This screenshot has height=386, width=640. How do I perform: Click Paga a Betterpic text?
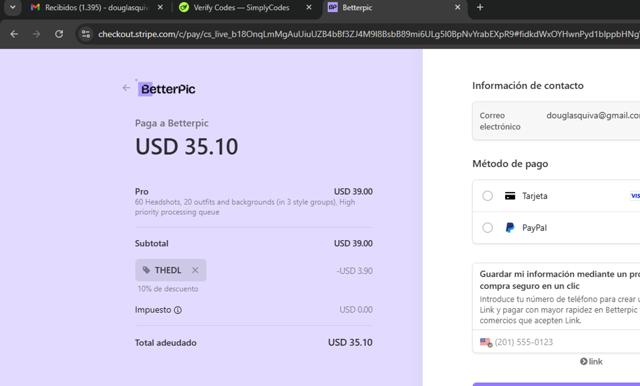point(171,123)
